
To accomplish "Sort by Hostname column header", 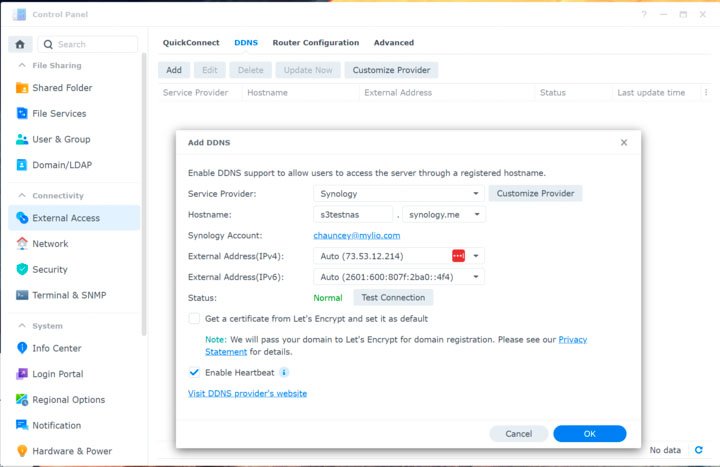I will coord(267,93).
